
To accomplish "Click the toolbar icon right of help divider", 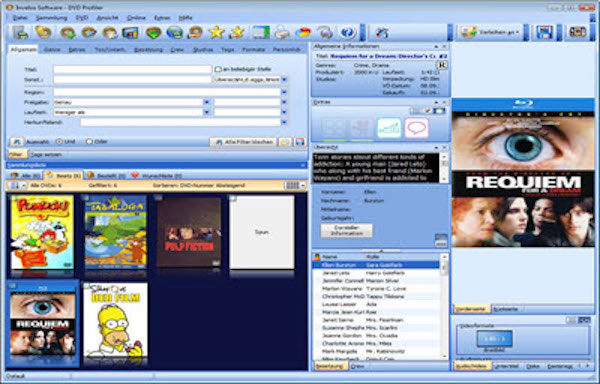I will 382,33.
